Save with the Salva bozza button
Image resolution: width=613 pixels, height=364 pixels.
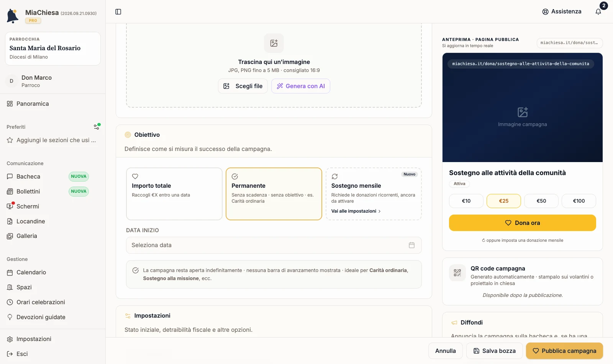tap(495, 351)
